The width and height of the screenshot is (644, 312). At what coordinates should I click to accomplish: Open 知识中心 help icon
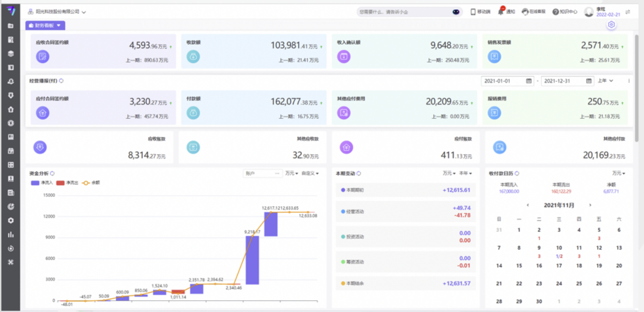[x=555, y=12]
